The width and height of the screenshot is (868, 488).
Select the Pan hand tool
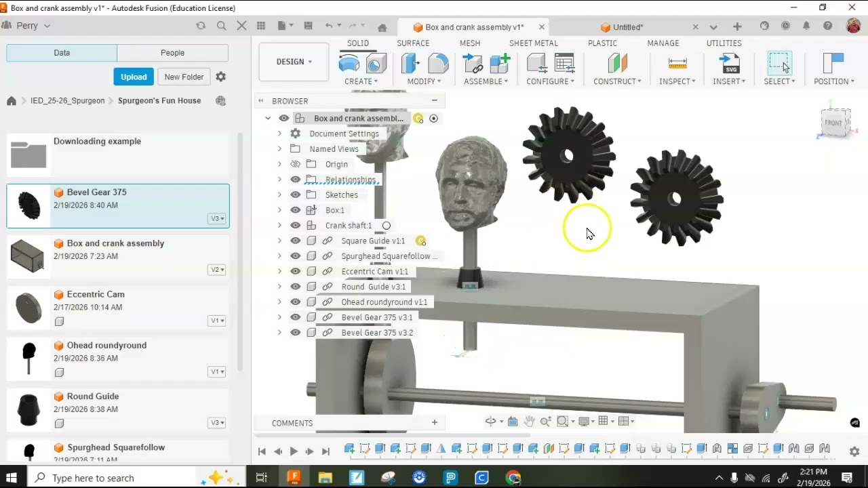(x=529, y=421)
